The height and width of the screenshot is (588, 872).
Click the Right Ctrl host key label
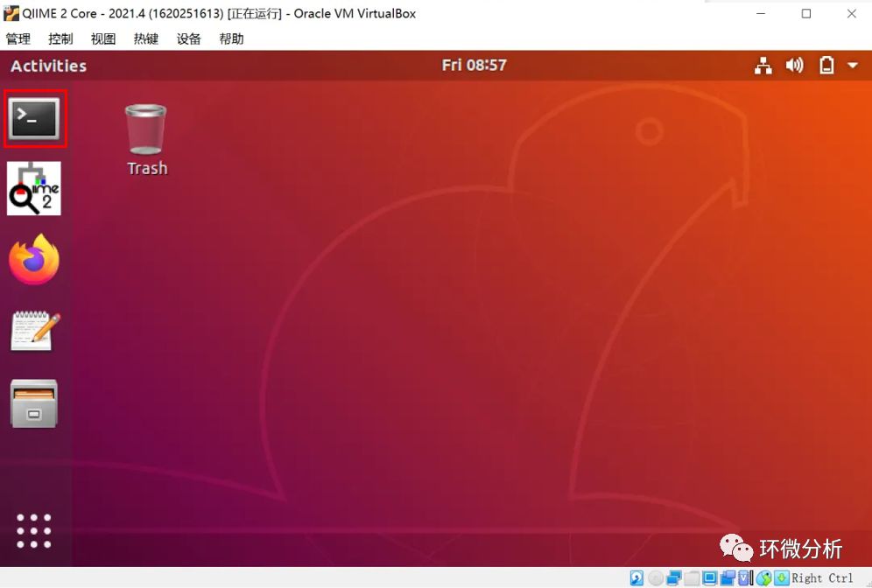(822, 578)
